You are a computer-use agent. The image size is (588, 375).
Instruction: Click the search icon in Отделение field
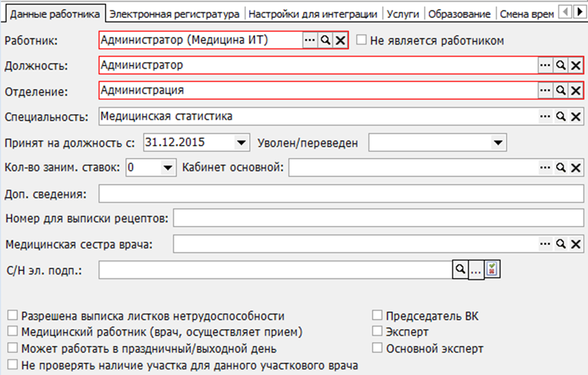click(x=560, y=90)
